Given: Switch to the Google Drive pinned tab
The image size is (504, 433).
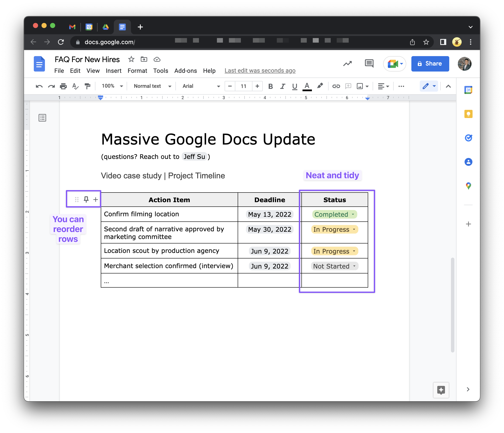Looking at the screenshot, I should (x=105, y=27).
